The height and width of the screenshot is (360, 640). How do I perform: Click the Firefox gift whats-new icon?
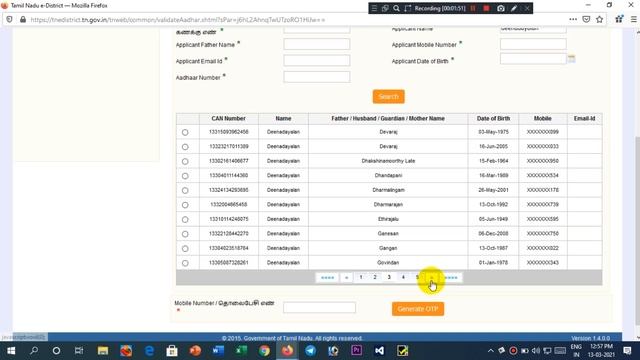pos(619,19)
